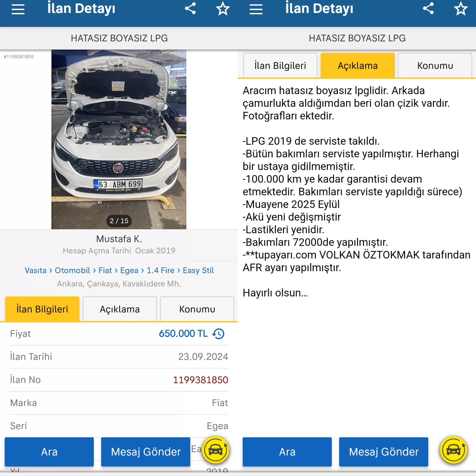The width and height of the screenshot is (476, 476).
Task: Tap HATASIZ BOYASIZ LPG title on left screen
Action: 119,38
